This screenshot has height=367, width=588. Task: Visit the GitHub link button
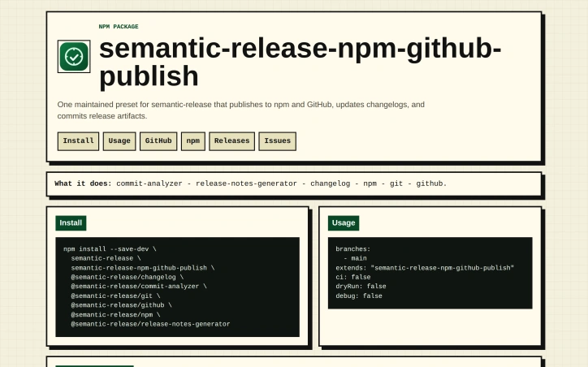click(158, 141)
